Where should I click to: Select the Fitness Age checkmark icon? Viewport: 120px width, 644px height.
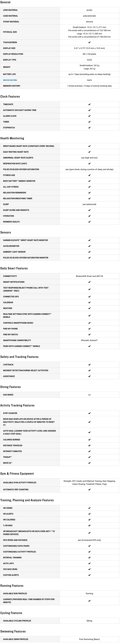pos(89,175)
